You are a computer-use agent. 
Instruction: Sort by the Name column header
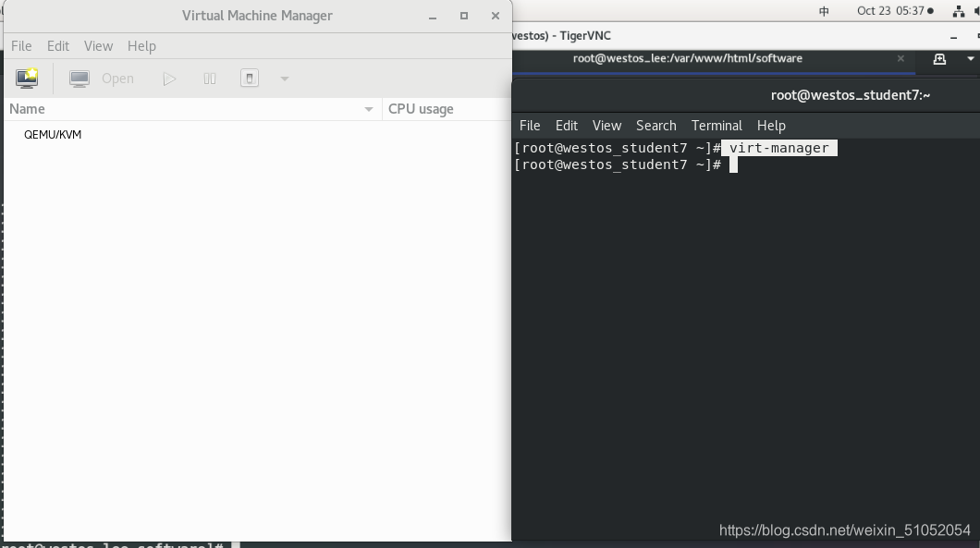pos(192,109)
